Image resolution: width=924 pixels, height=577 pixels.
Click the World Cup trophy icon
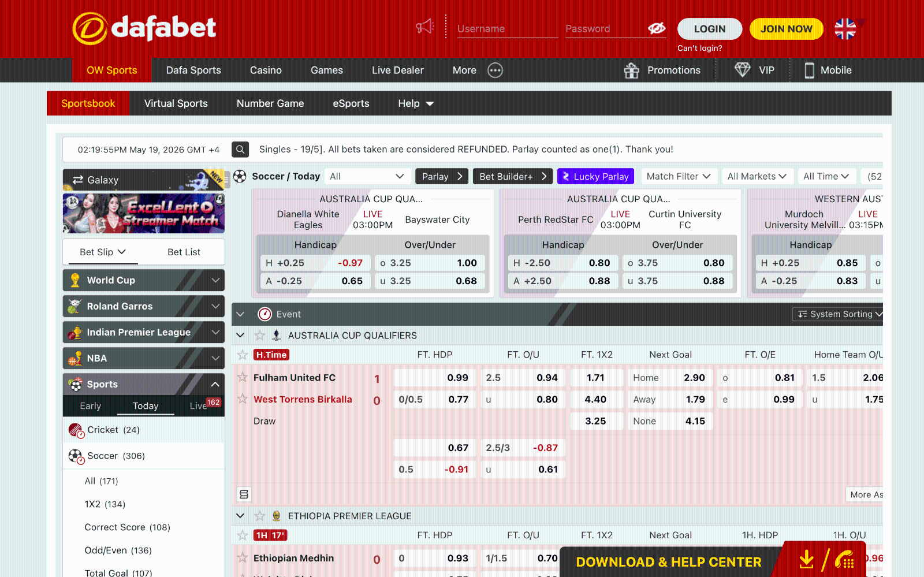[x=75, y=280]
